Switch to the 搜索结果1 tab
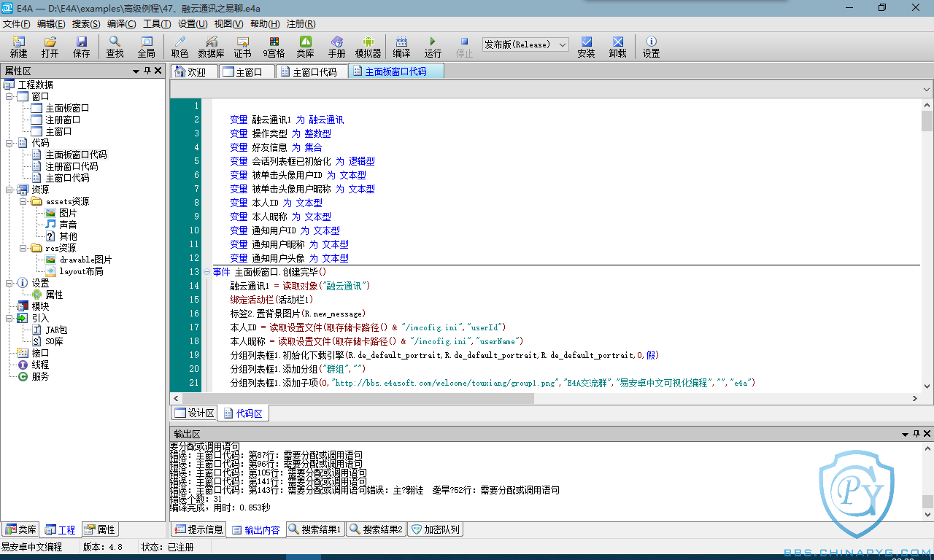Image resolution: width=934 pixels, height=560 pixels. click(315, 529)
